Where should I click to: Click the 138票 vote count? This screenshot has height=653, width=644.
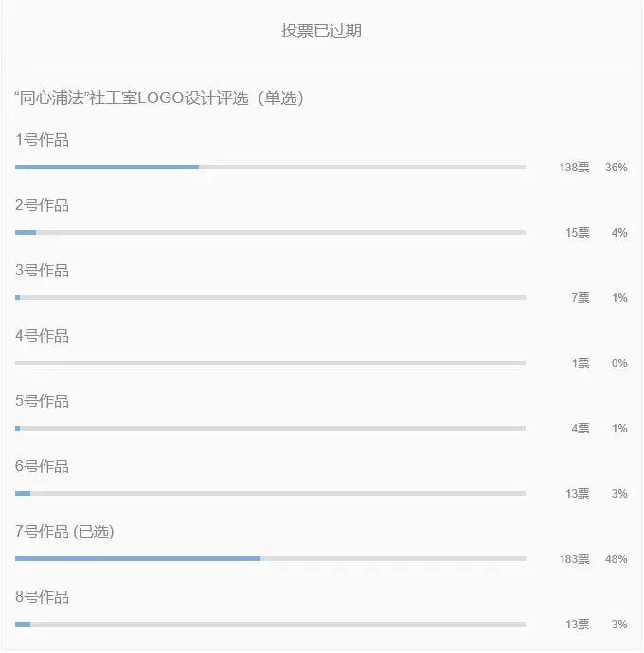click(x=574, y=168)
